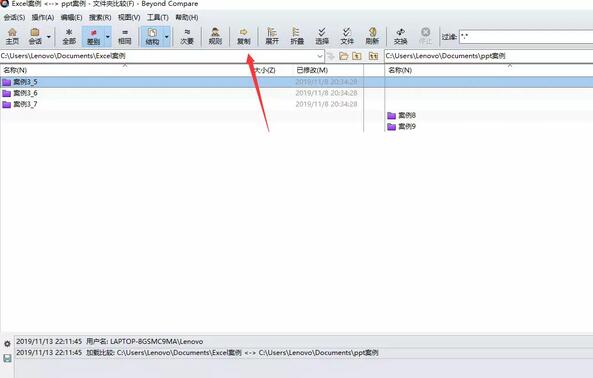The height and width of the screenshot is (378, 593).
Task: Sort right pane by 名称(N) column
Action: pos(400,70)
